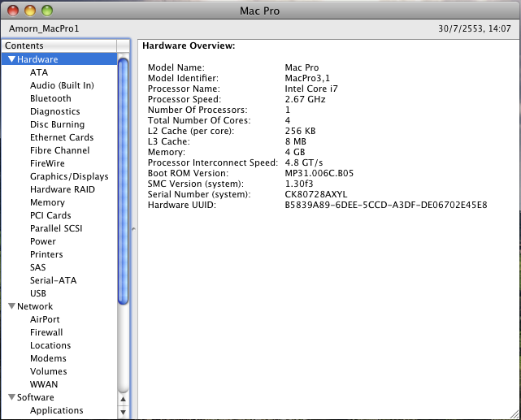This screenshot has height=420, width=521.
Task: Click the sidebar scroll up arrow
Action: tap(124, 399)
